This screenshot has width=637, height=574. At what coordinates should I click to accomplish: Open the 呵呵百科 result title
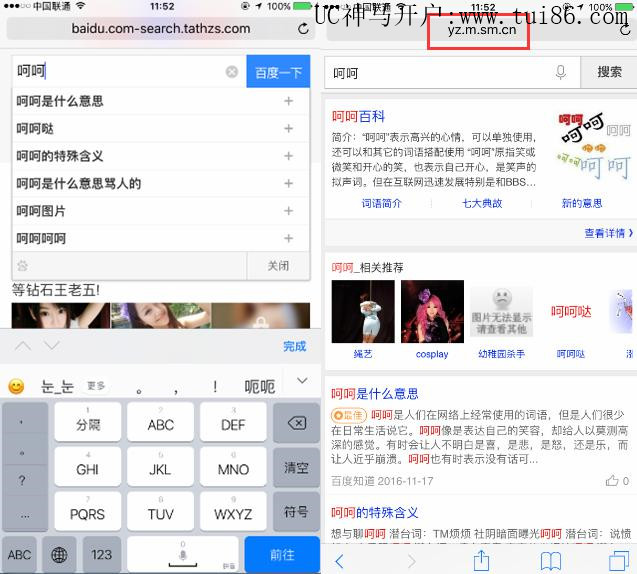[358, 117]
